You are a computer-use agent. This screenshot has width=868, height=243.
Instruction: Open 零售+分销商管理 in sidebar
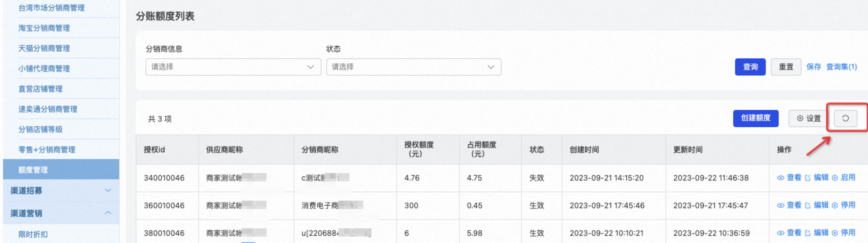point(47,150)
